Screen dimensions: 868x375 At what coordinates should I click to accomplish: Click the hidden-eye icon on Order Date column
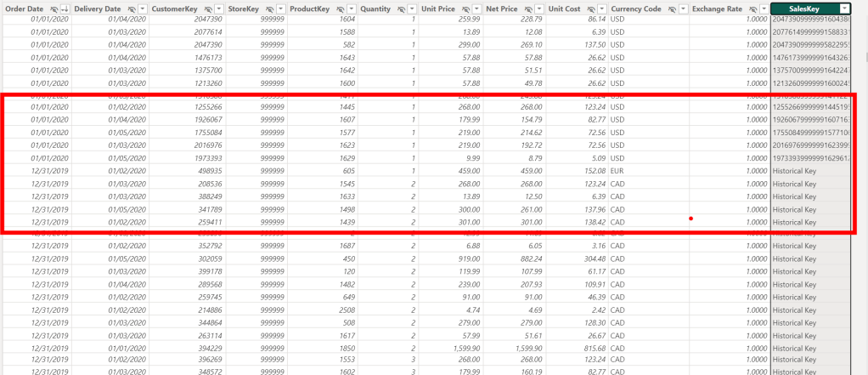(x=54, y=9)
